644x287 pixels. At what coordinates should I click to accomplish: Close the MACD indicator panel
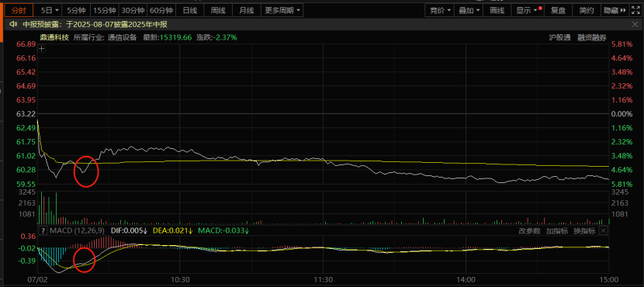(603, 230)
